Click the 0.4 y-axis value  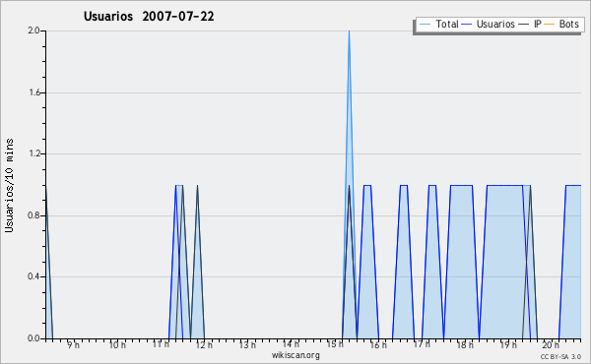coord(33,276)
